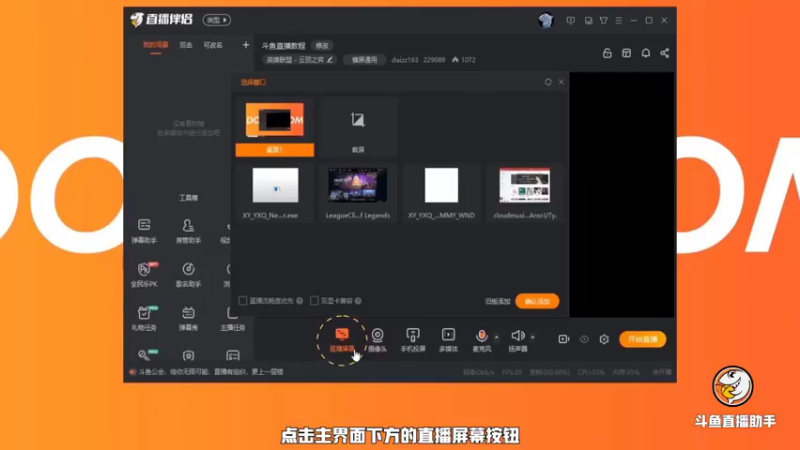Select the XY_YXQ_Ne...r.exe window thumbnail
Screen dimensions: 800x450
point(275,193)
